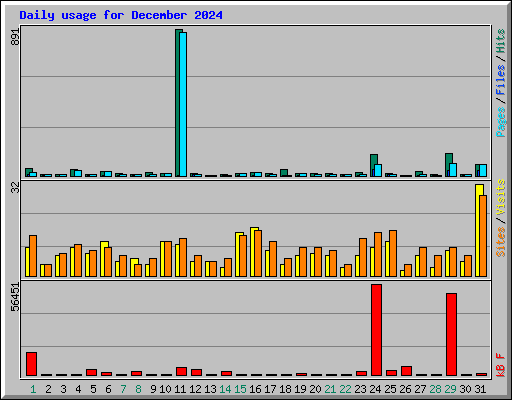Select the red KB bar for day 26

(x=406, y=371)
